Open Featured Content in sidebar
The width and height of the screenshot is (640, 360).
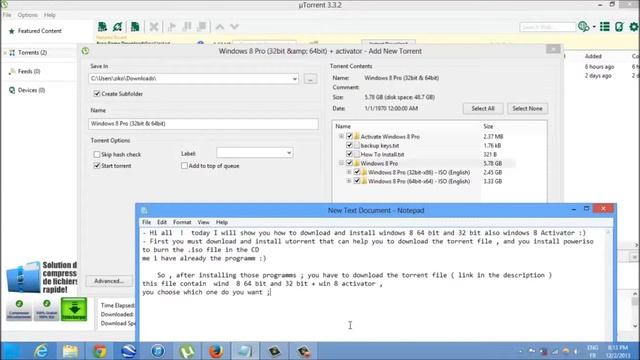click(40, 31)
